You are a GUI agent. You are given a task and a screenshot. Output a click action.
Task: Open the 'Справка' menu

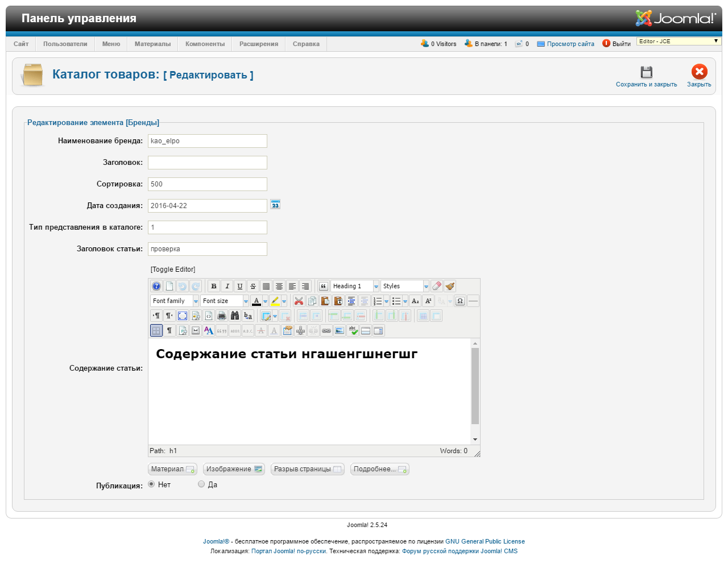tap(306, 44)
